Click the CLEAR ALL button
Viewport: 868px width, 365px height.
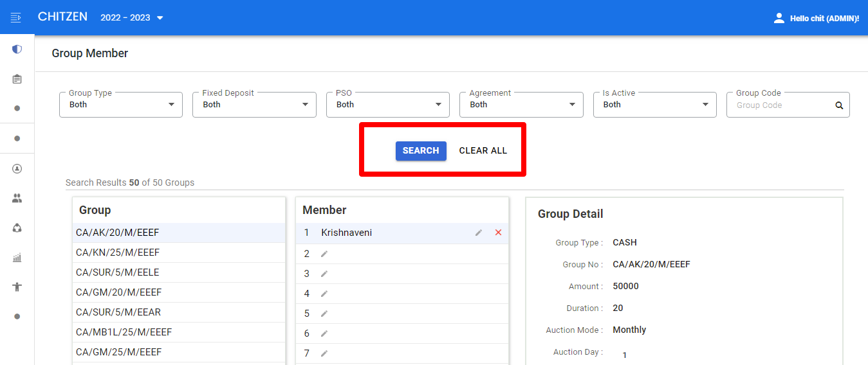(x=483, y=150)
